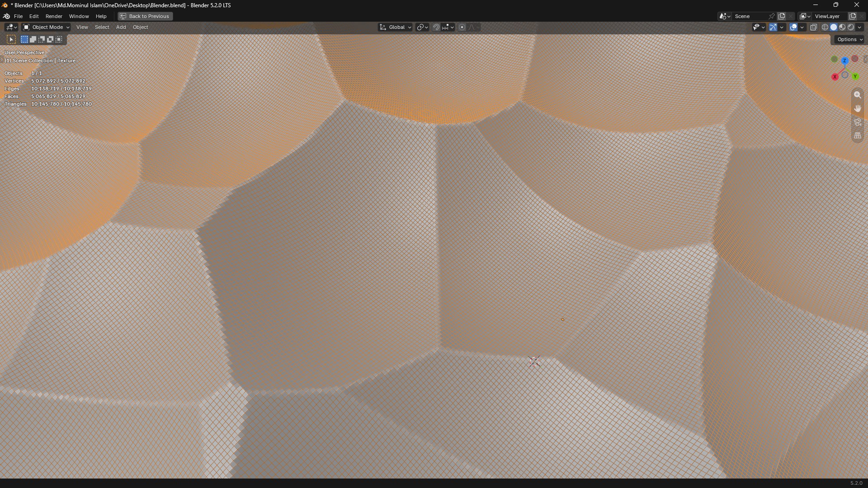This screenshot has height=488, width=868.
Task: Open the viewport Add menu
Action: 121,28
